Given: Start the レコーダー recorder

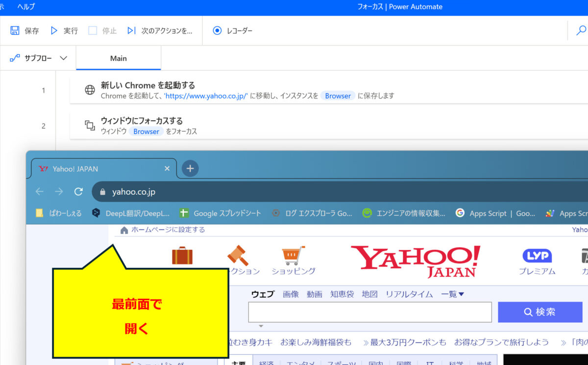Looking at the screenshot, I should point(217,30).
